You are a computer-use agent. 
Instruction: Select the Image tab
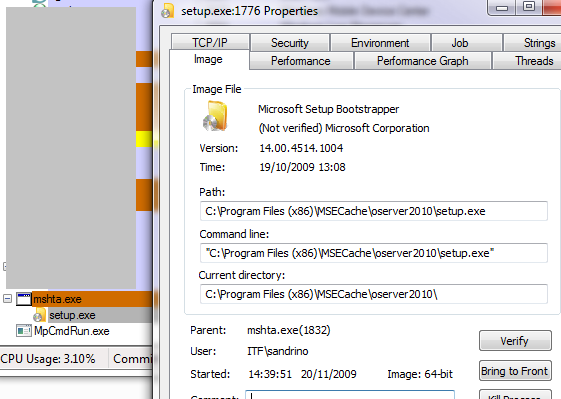point(208,59)
